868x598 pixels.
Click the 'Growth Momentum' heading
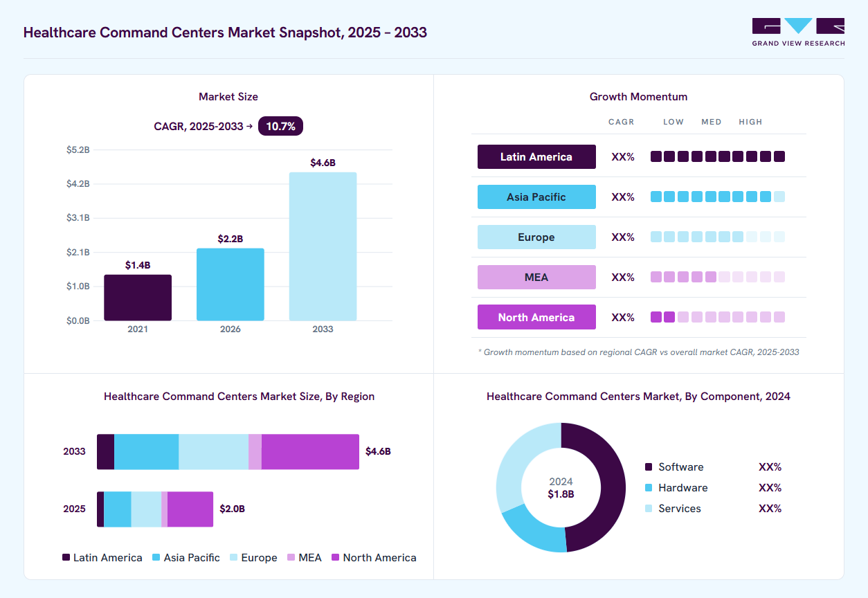pyautogui.click(x=638, y=97)
